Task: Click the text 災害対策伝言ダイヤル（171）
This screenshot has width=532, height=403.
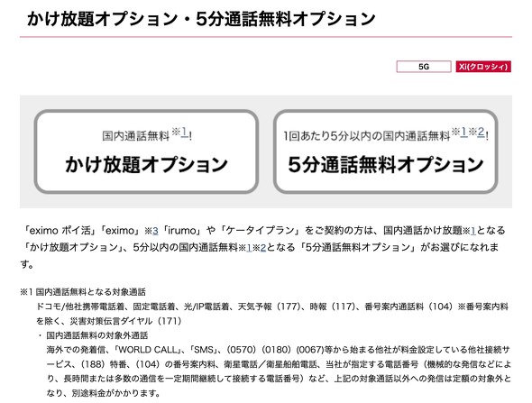Action: point(126,321)
